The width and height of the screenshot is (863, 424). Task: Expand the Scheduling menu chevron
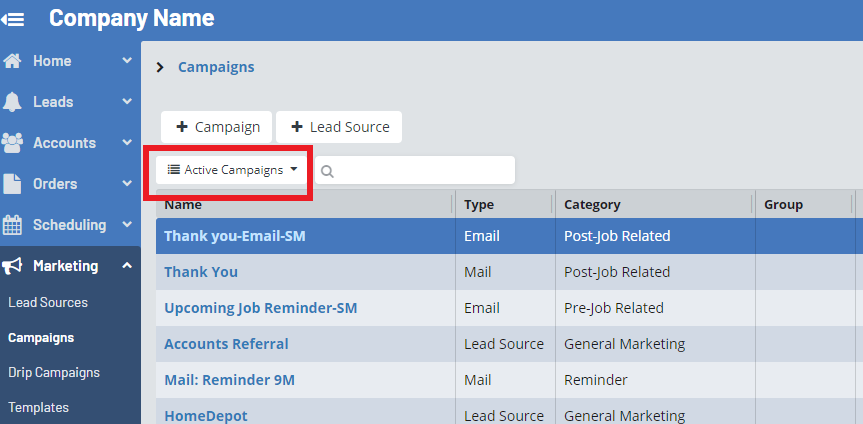coord(127,225)
